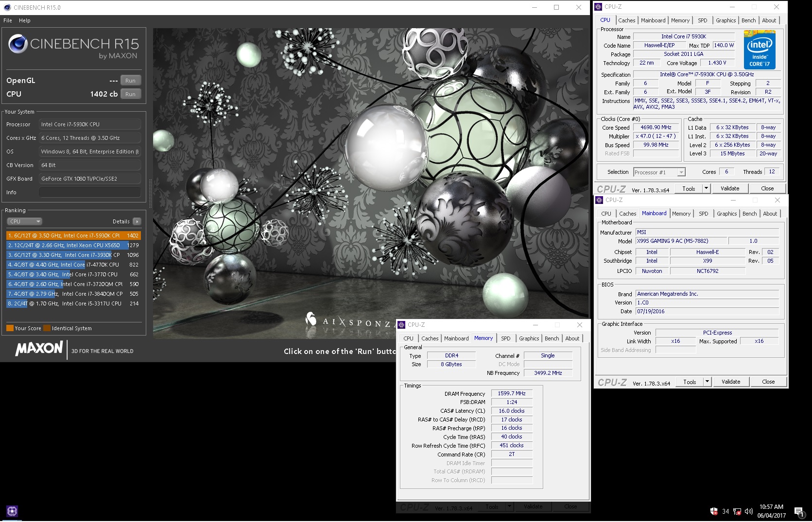Click the orange Your Score legend swatch
812x522 pixels.
point(10,328)
